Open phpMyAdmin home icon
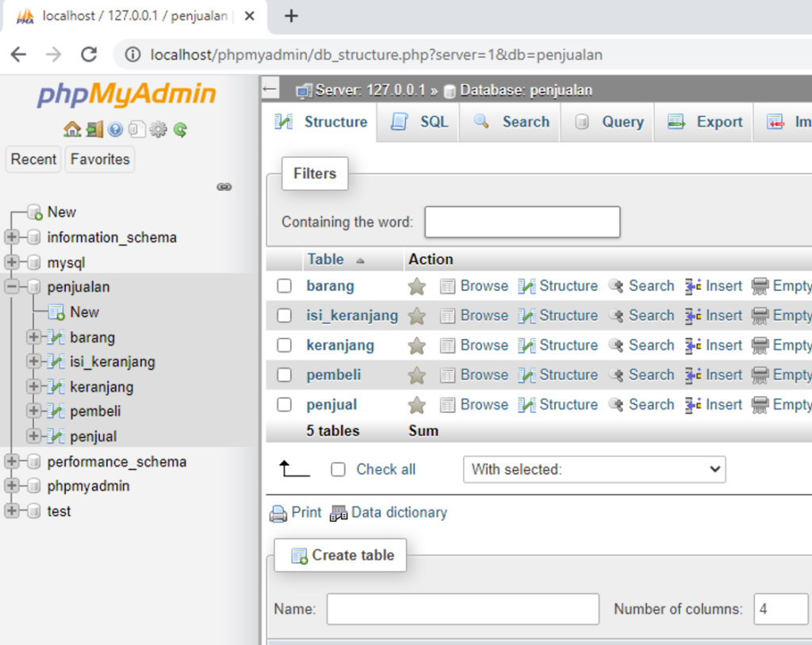Image resolution: width=812 pixels, height=645 pixels. coord(72,129)
